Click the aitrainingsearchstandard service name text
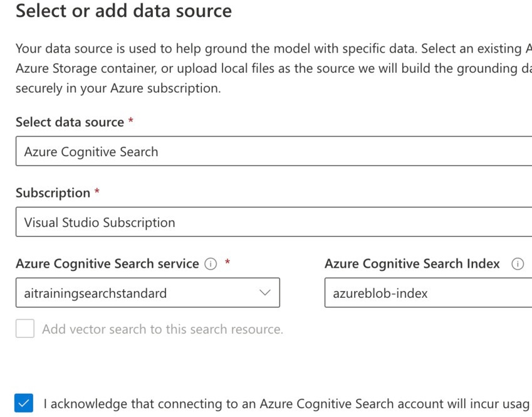The height and width of the screenshot is (417, 532). (95, 293)
